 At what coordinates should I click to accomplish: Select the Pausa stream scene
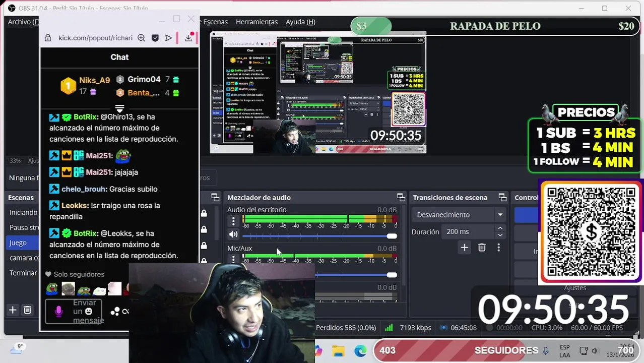pos(23,227)
